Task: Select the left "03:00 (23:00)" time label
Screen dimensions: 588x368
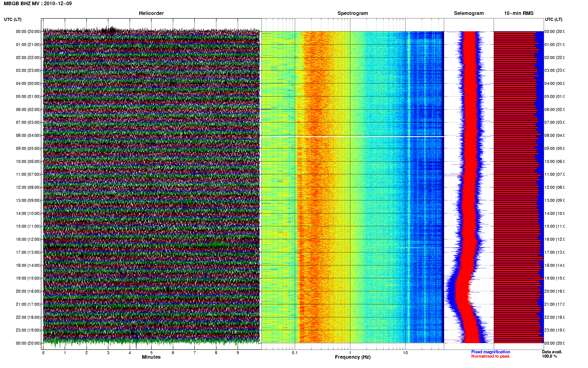Action: tap(28, 70)
